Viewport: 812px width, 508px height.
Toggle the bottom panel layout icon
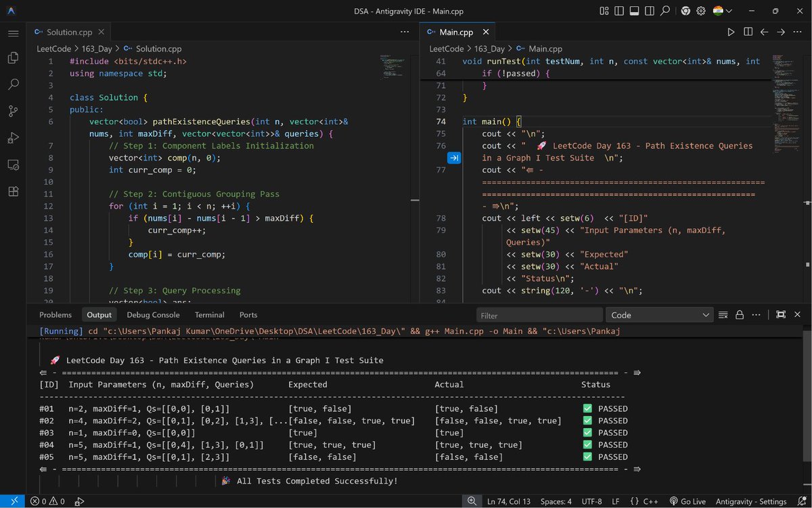click(634, 11)
